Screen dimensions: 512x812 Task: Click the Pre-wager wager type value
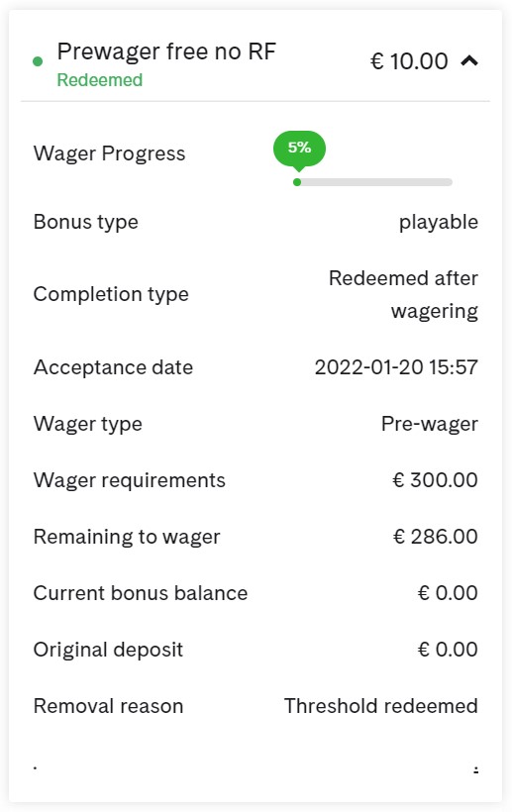[x=430, y=424]
